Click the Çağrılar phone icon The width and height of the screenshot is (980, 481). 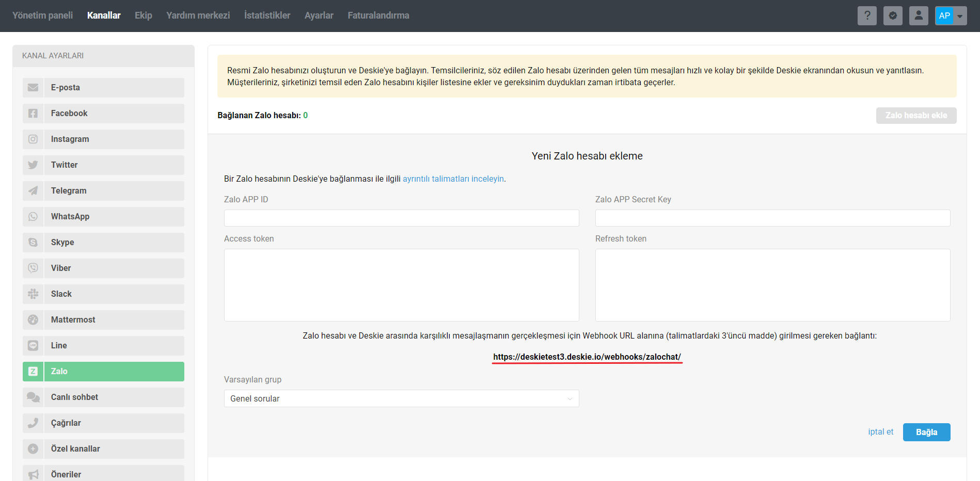tap(33, 423)
